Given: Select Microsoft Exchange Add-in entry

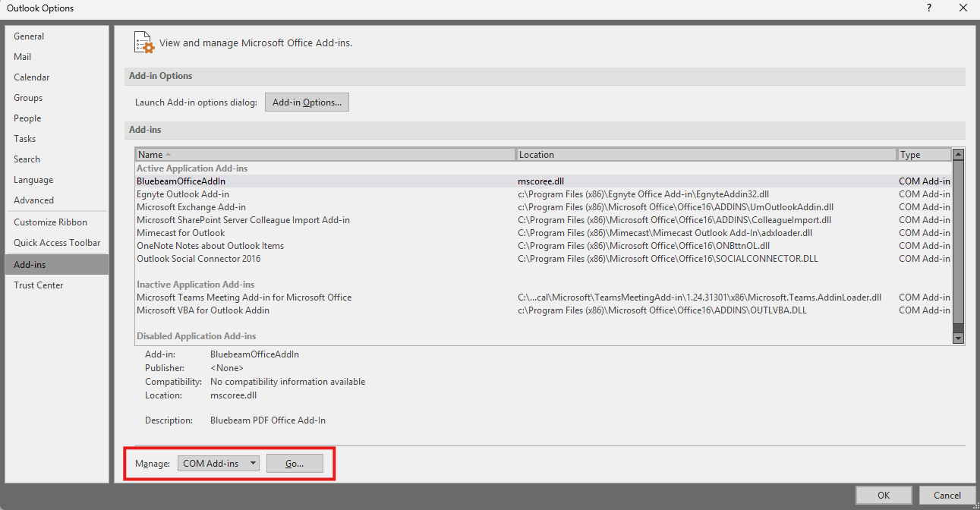Looking at the screenshot, I should (x=543, y=207).
